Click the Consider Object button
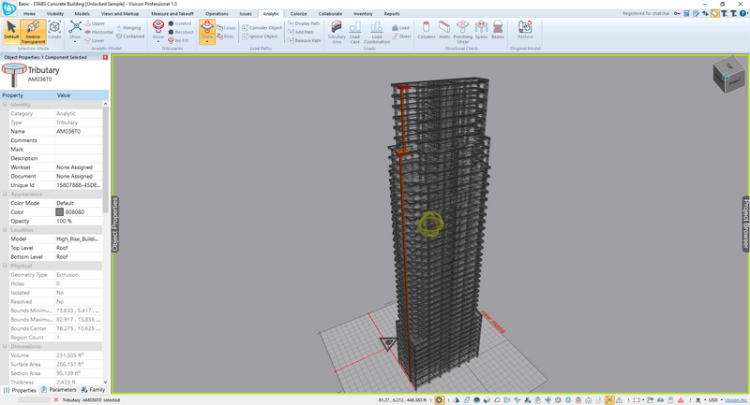Image resolution: width=750 pixels, height=405 pixels. pos(262,28)
